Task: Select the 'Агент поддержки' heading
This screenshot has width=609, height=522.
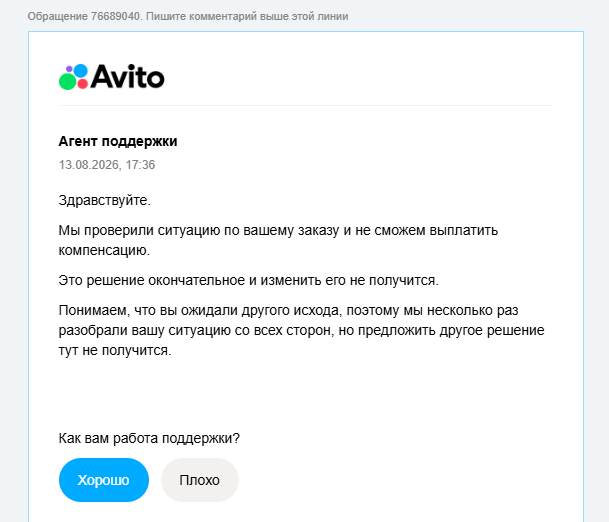Action: (x=118, y=141)
